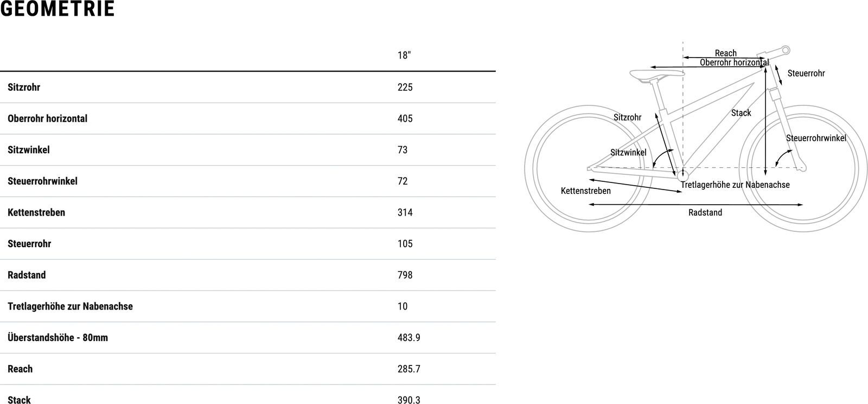868x404 pixels.
Task: Select the Steuerrohr row label in table
Action: pos(29,244)
